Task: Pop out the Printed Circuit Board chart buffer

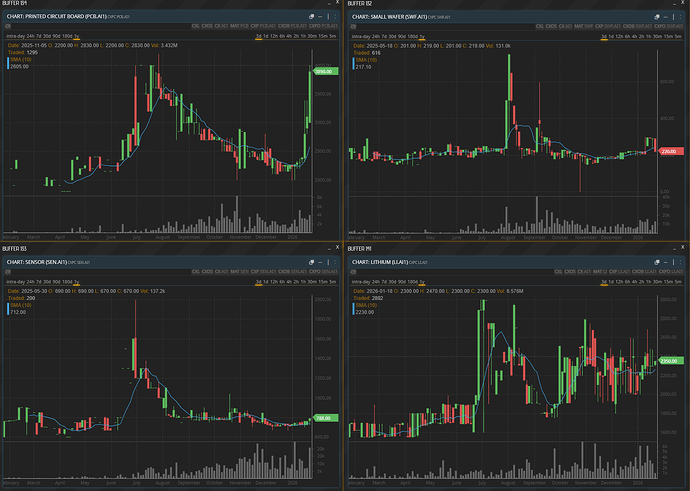Action: click(x=311, y=18)
